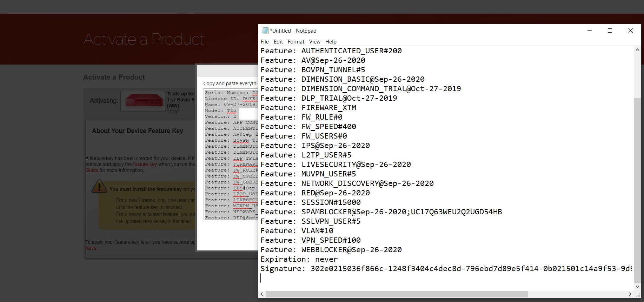Click the line 'Feature: RED@Sep-26-2020' in Notepad
This screenshot has height=302, width=644.
315,193
